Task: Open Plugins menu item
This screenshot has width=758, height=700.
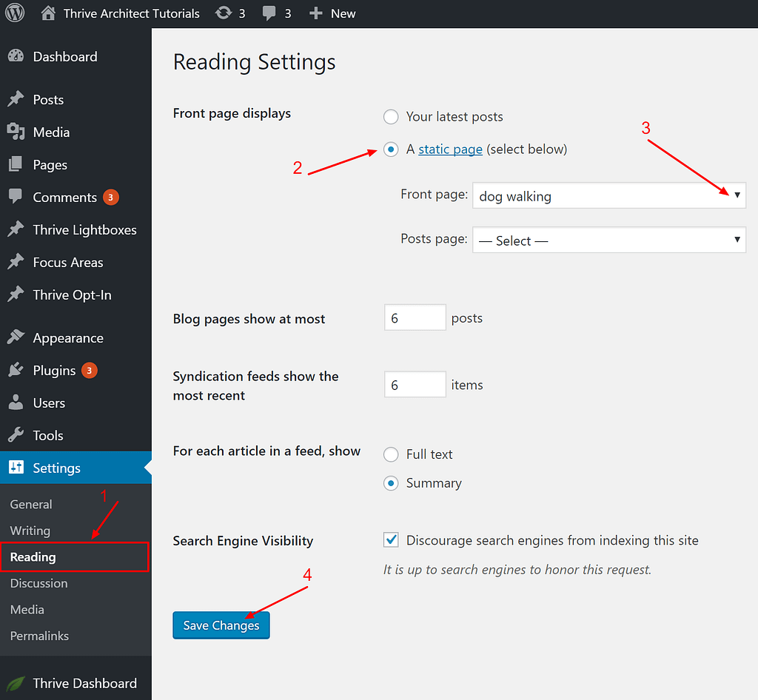Action: pos(76,371)
